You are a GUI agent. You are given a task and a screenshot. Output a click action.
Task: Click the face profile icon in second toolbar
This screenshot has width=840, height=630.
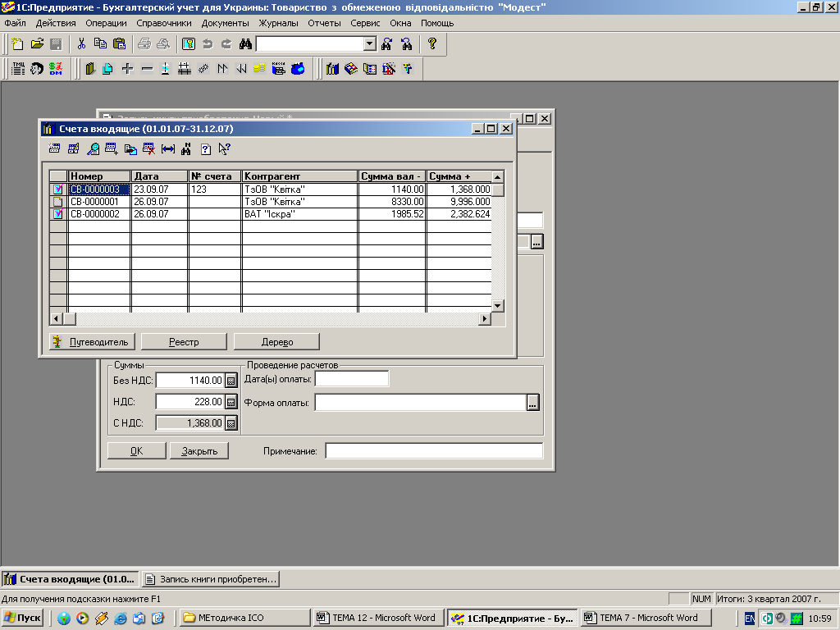(x=37, y=69)
